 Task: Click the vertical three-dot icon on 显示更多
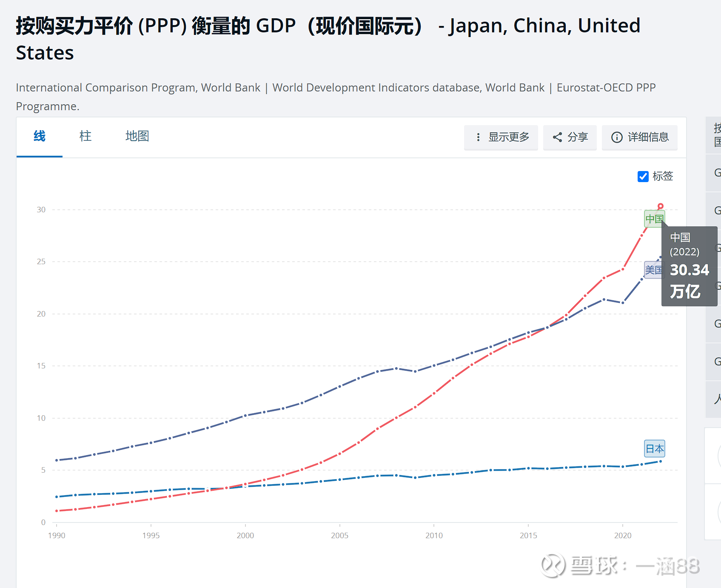(478, 137)
